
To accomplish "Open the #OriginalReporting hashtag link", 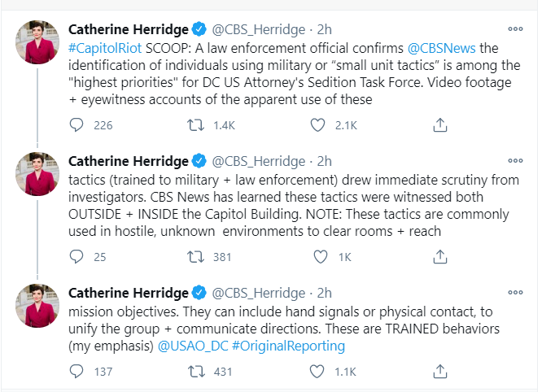I will [288, 346].
